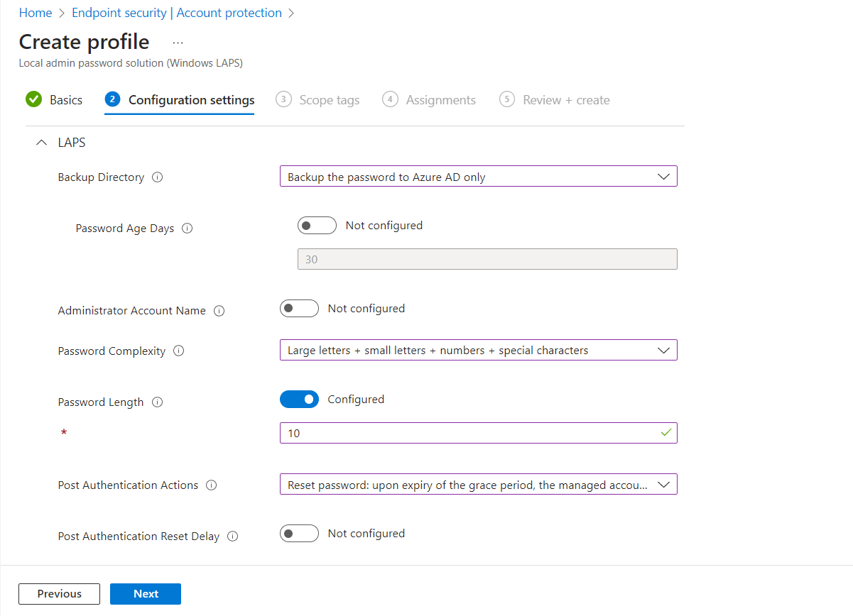Image resolution: width=853 pixels, height=616 pixels.
Task: Click info icon beside Password Length
Action: pos(158,402)
